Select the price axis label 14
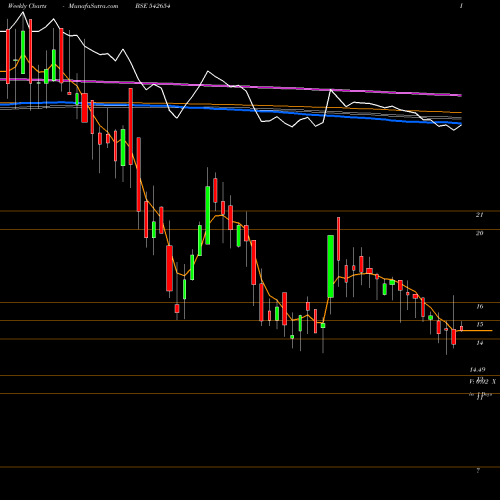500x500 pixels. point(479,343)
